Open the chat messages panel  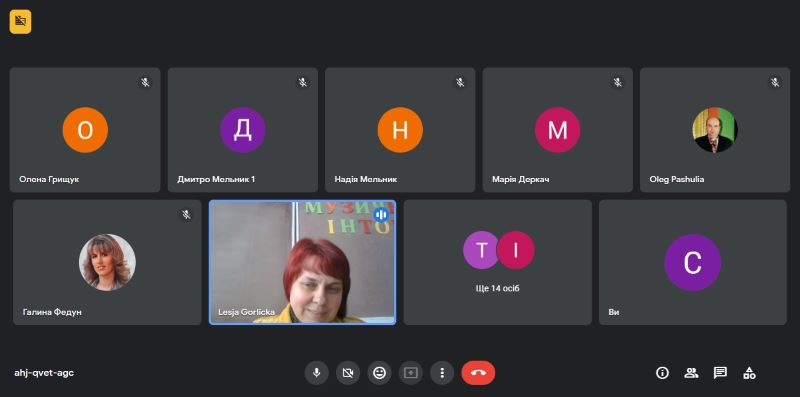(x=720, y=373)
